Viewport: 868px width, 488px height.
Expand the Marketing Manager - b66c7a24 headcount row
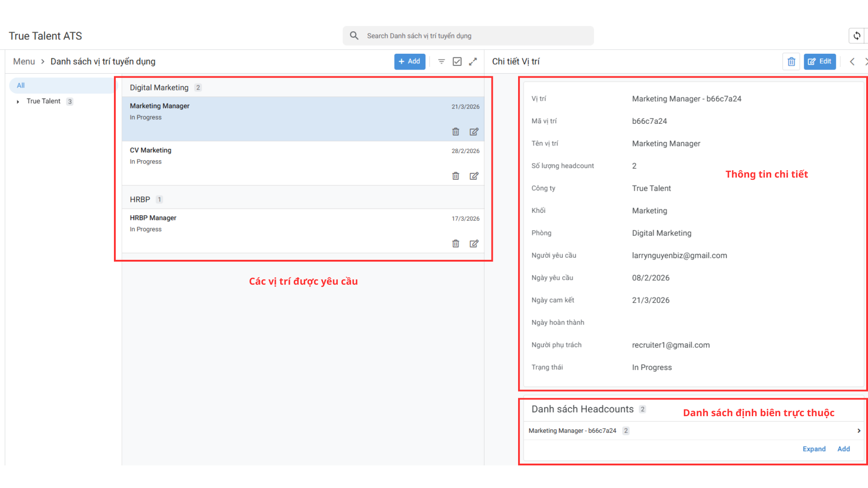859,431
